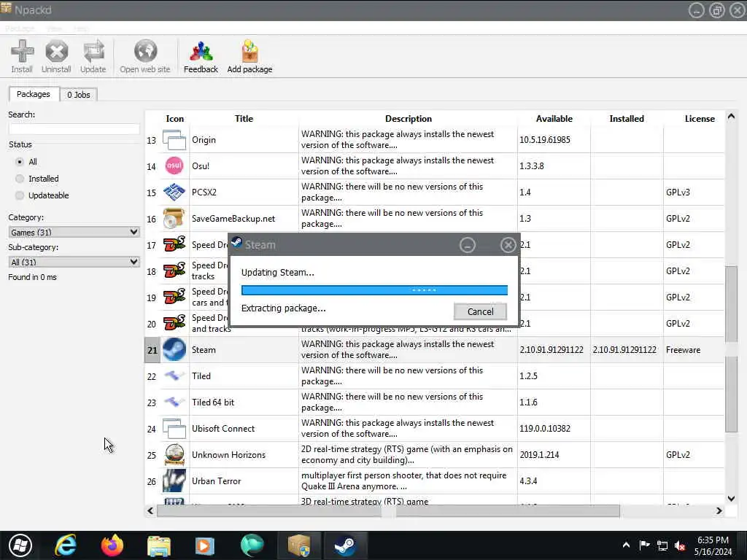Sort by the Title column header
Viewport: 747px width, 560px height.
244,119
